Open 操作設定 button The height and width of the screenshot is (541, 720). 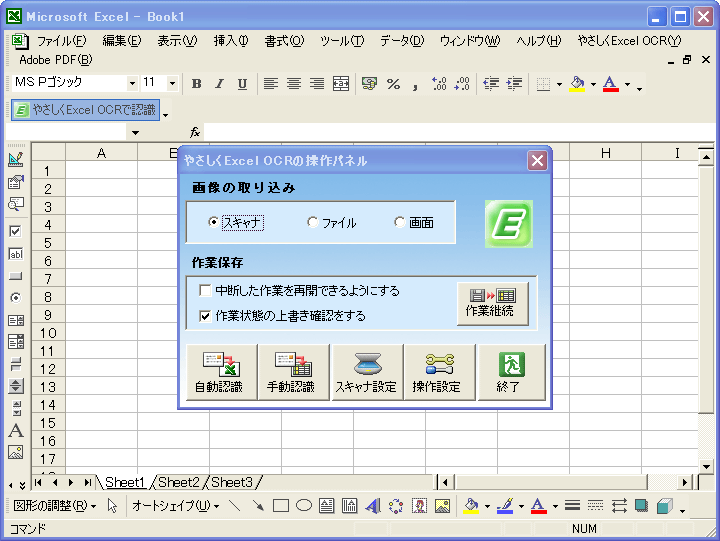[x=439, y=372]
